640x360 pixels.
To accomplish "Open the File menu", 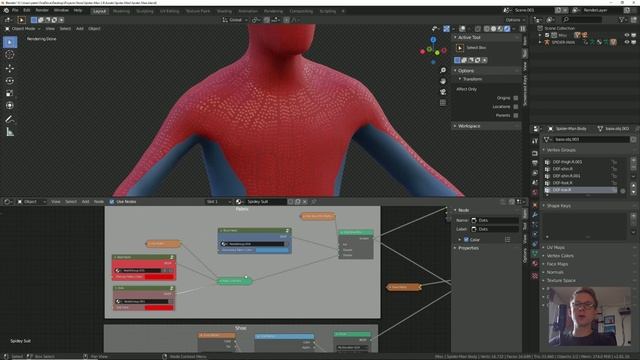I will (x=15, y=11).
